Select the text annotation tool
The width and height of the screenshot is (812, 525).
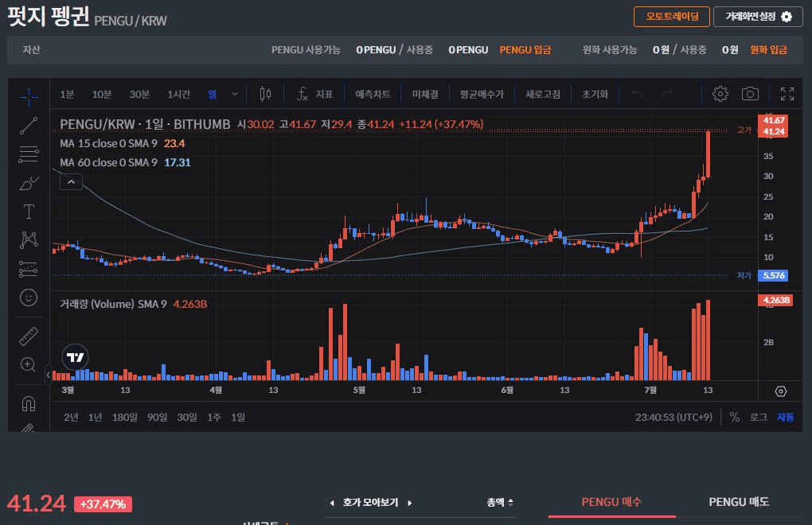[29, 212]
